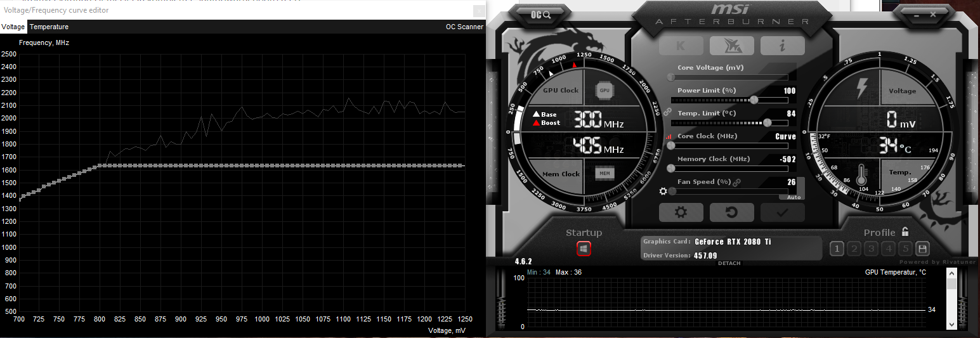Click the 0 mV voltage readout
The image size is (980, 338).
point(900,119)
